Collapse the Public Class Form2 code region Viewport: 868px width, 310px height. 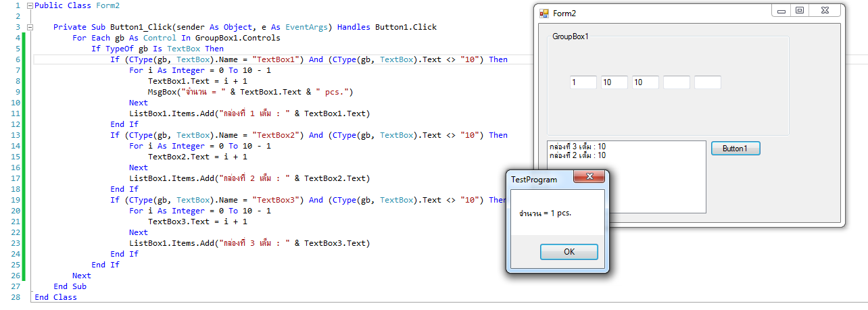click(x=30, y=5)
